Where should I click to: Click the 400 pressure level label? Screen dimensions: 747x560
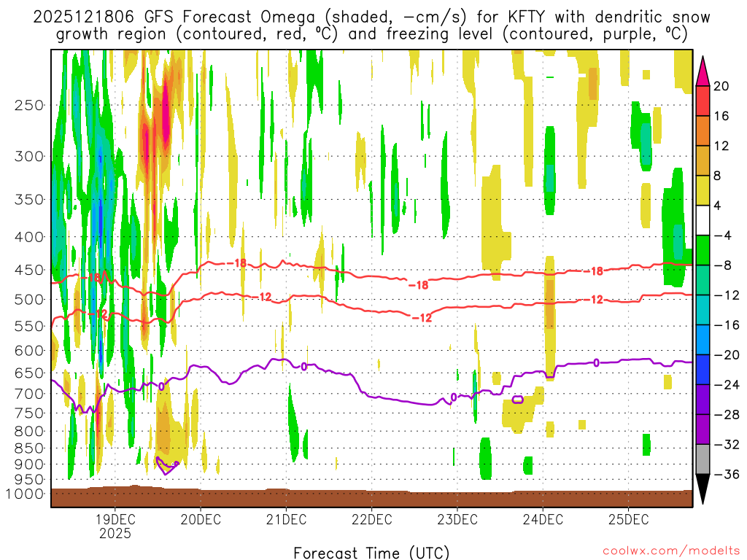coord(29,237)
